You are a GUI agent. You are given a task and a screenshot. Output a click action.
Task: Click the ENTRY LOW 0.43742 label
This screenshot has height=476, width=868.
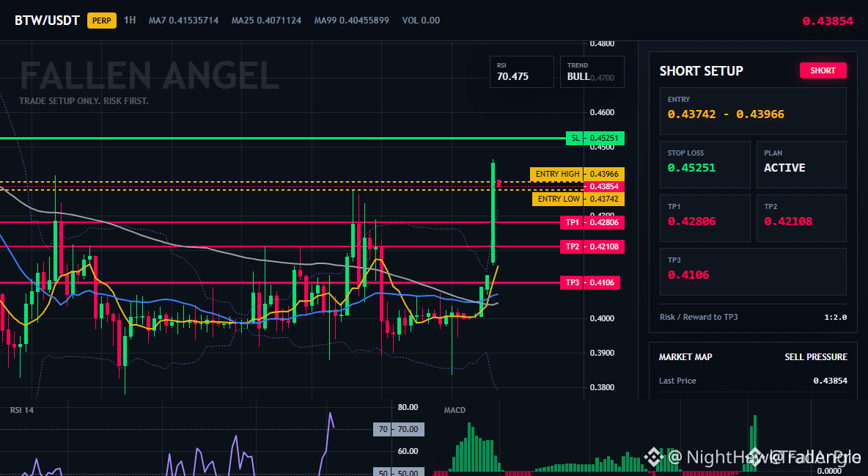578,199
